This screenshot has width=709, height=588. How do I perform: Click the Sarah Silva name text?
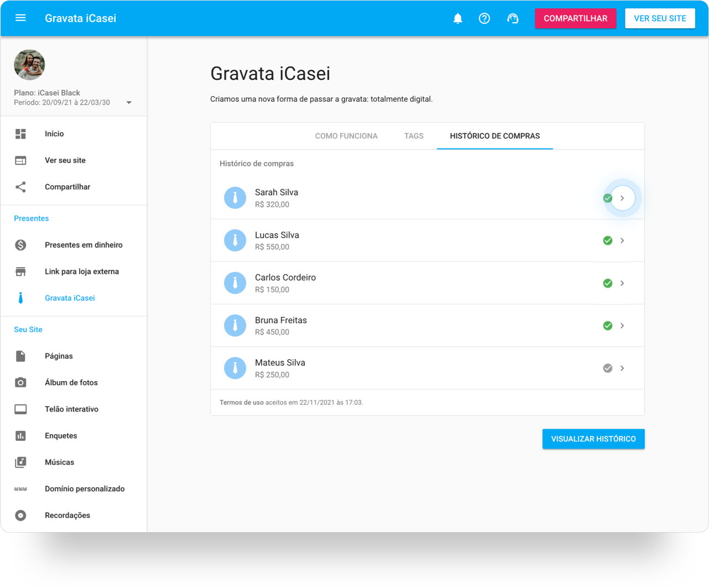tap(277, 192)
